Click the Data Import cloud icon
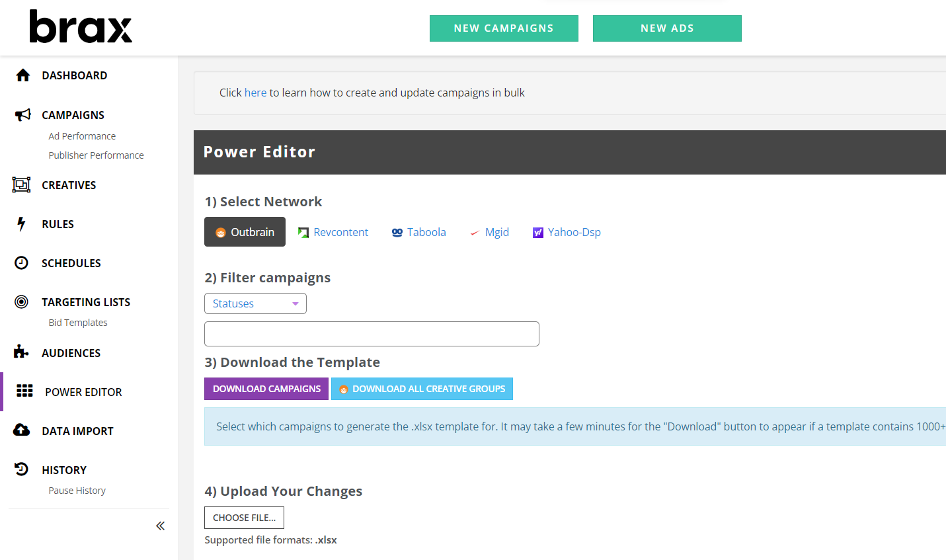This screenshot has height=560, width=946. tap(22, 430)
